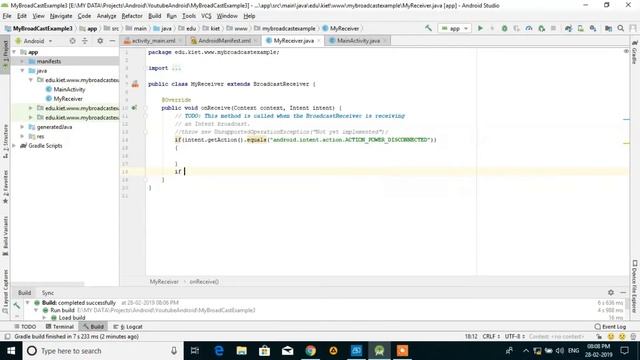
Task: Open Task View on taskbar
Action: [195, 351]
